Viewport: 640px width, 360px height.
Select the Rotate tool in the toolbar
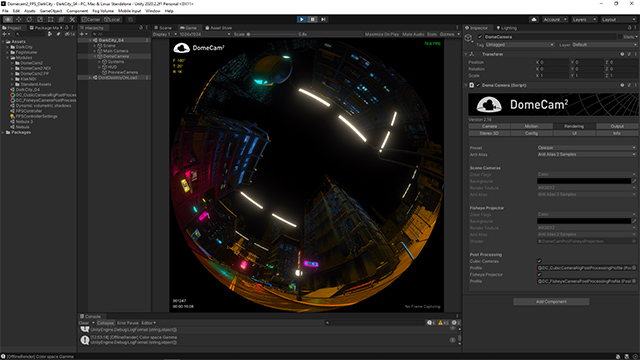point(29,19)
